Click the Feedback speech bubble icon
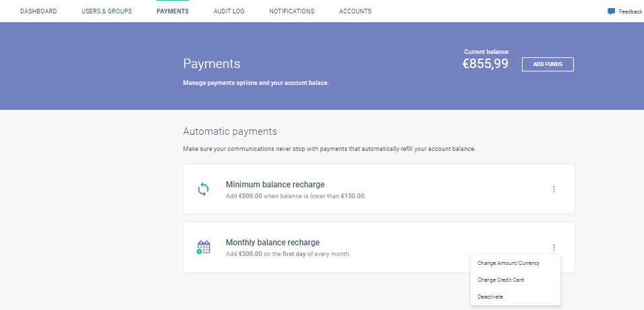This screenshot has height=310, width=644. (x=611, y=11)
